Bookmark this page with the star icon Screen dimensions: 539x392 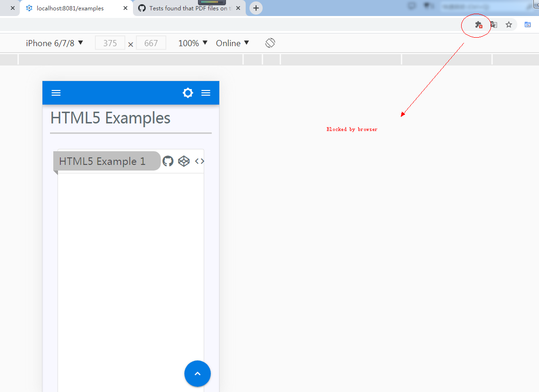coord(509,25)
